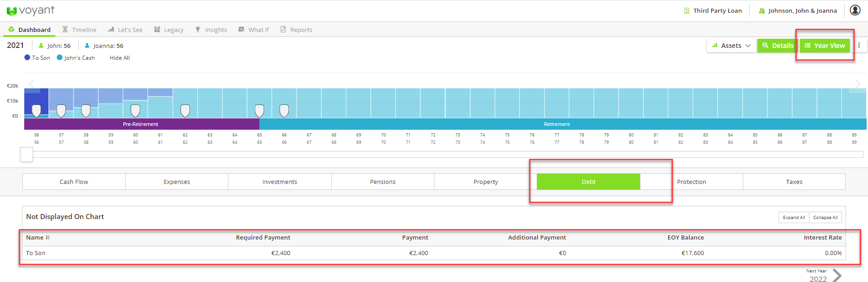Select the To Son debt row

(434, 253)
